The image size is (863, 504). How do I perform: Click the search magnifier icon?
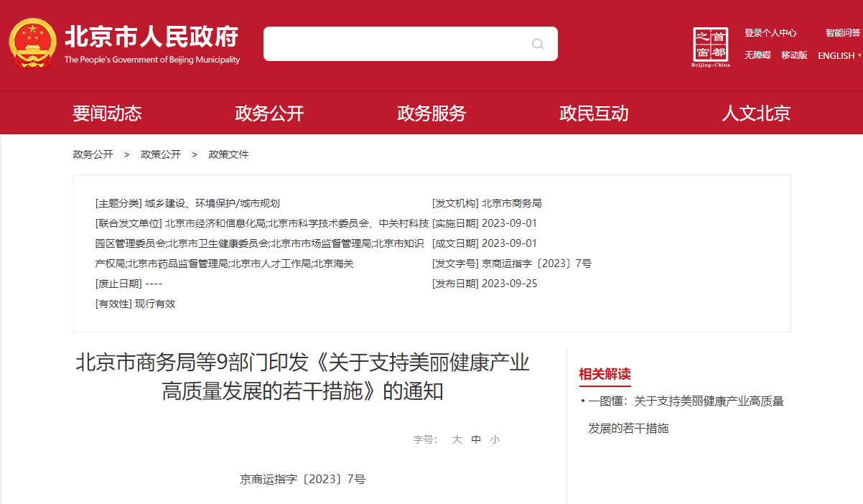coord(537,44)
